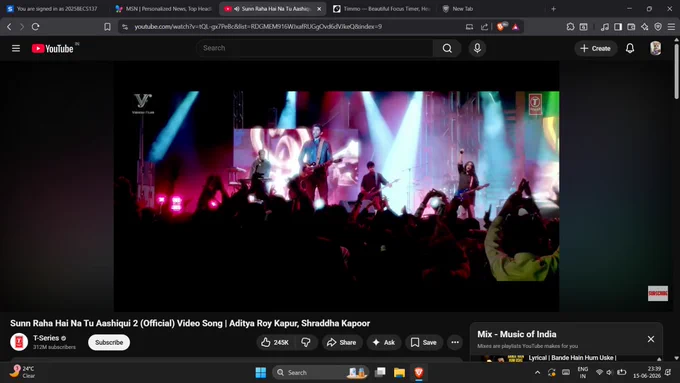Viewport: 680px width, 383px height.
Task: Open a new browser tab with plus
Action: [553, 9]
